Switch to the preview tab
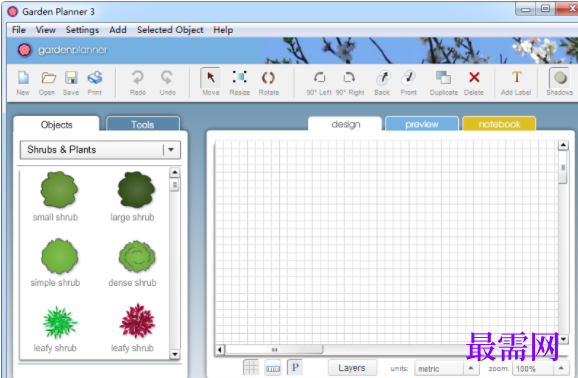The height and width of the screenshot is (378, 578). click(422, 124)
